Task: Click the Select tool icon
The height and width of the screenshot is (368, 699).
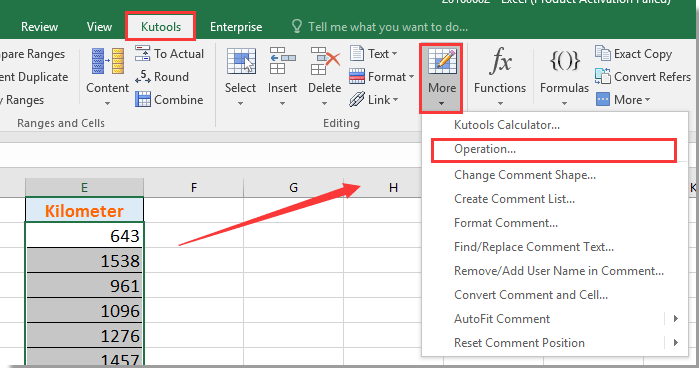Action: coord(241,61)
